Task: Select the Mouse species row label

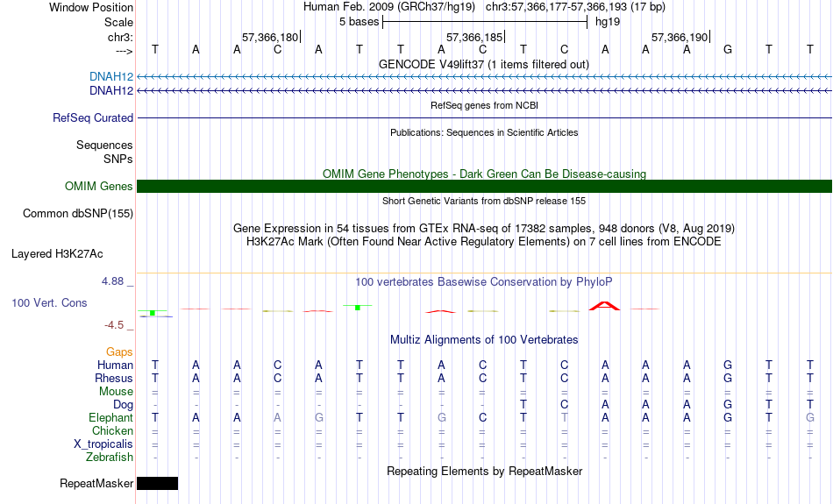Action: point(117,392)
